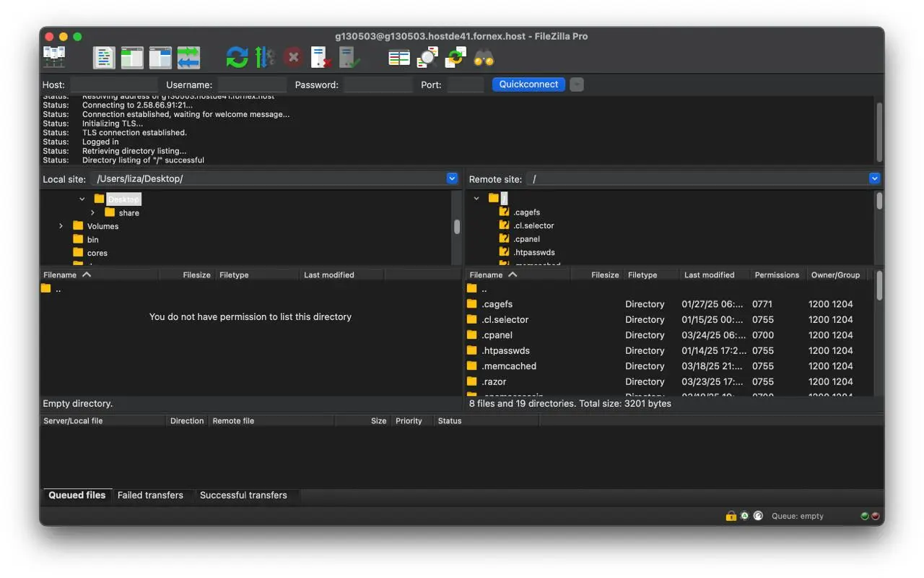Screen dimensions: 924x578
Task: Open the Site Manager
Action: 54,57
